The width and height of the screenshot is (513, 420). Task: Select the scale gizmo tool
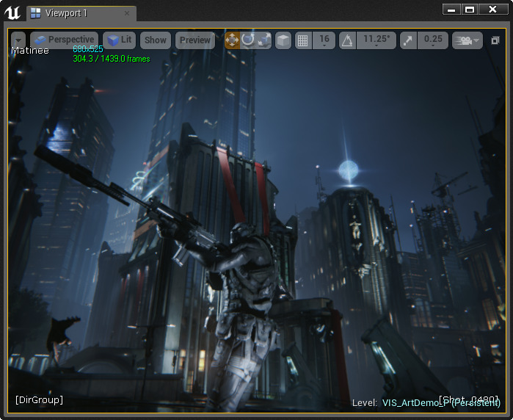click(264, 40)
